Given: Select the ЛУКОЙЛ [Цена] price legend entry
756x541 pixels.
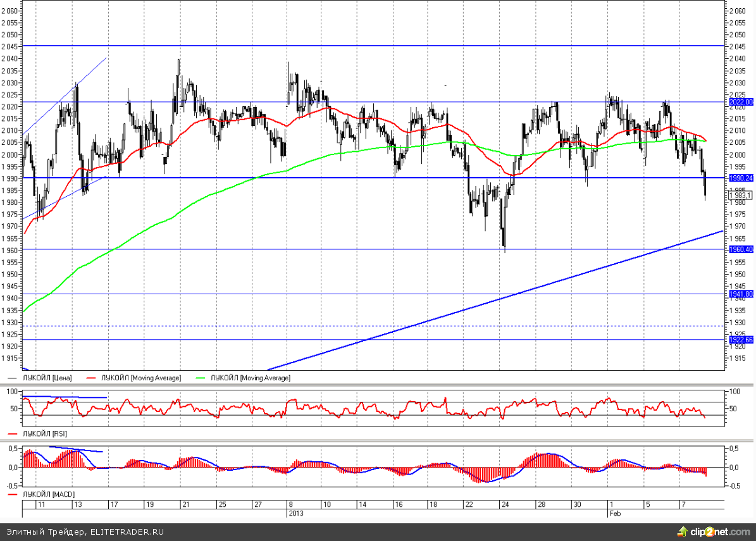Looking at the screenshot, I should (47, 378).
